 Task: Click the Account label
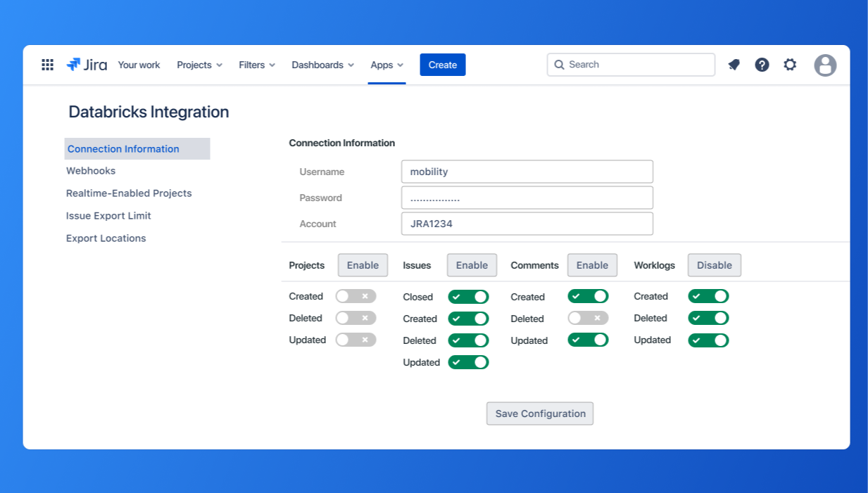[x=317, y=224]
